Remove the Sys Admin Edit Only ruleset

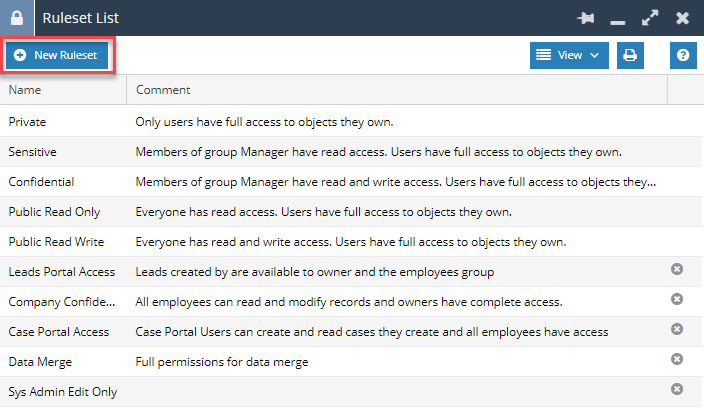coord(677,390)
